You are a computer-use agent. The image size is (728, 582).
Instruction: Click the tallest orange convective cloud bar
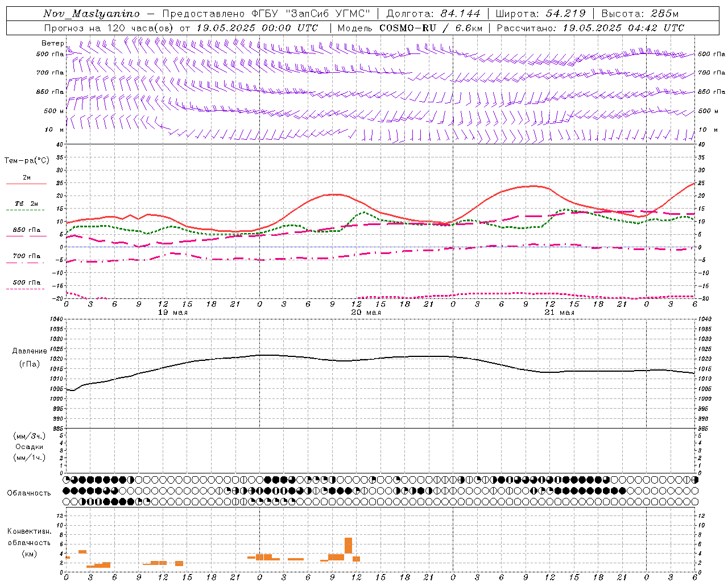348,545
